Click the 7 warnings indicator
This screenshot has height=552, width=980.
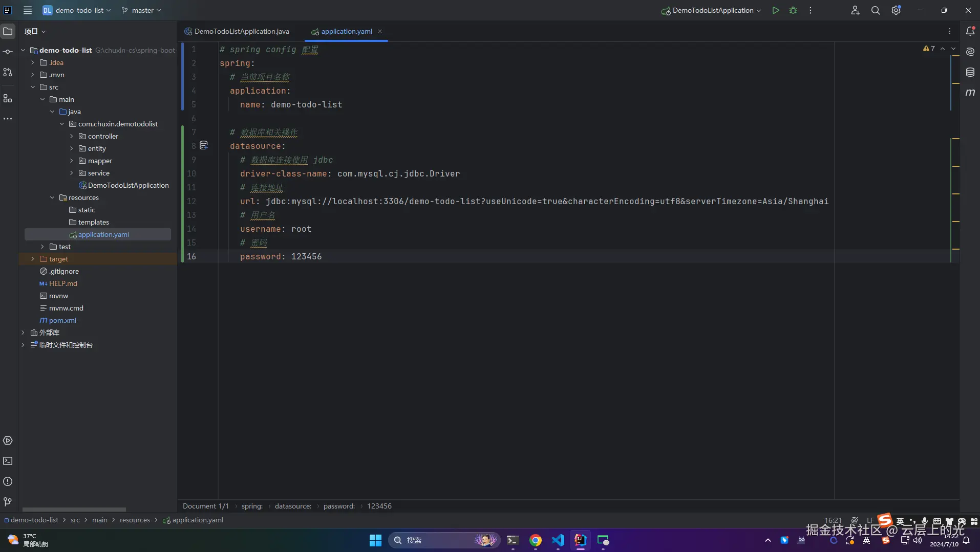tap(929, 49)
